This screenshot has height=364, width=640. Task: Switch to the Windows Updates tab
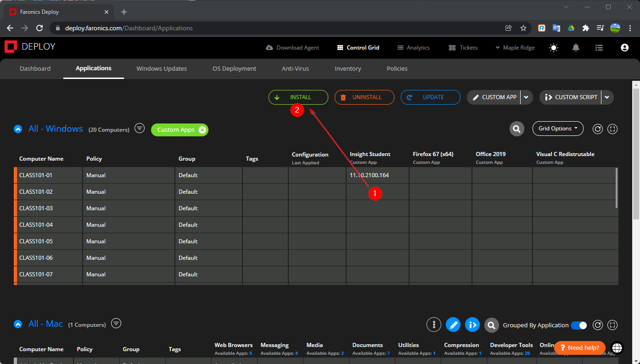(162, 69)
